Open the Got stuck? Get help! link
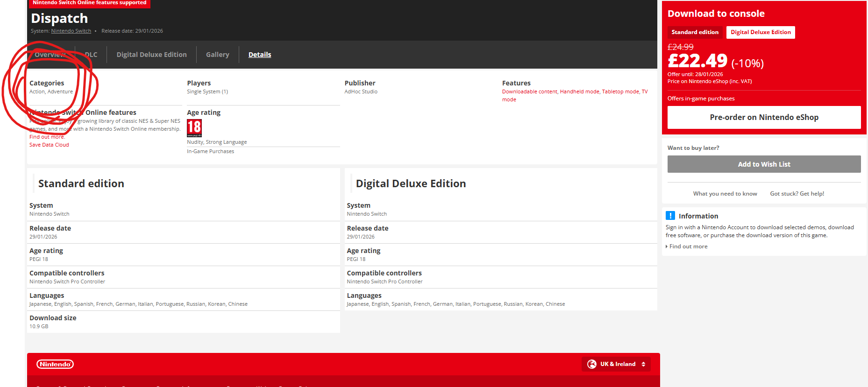 click(x=797, y=194)
